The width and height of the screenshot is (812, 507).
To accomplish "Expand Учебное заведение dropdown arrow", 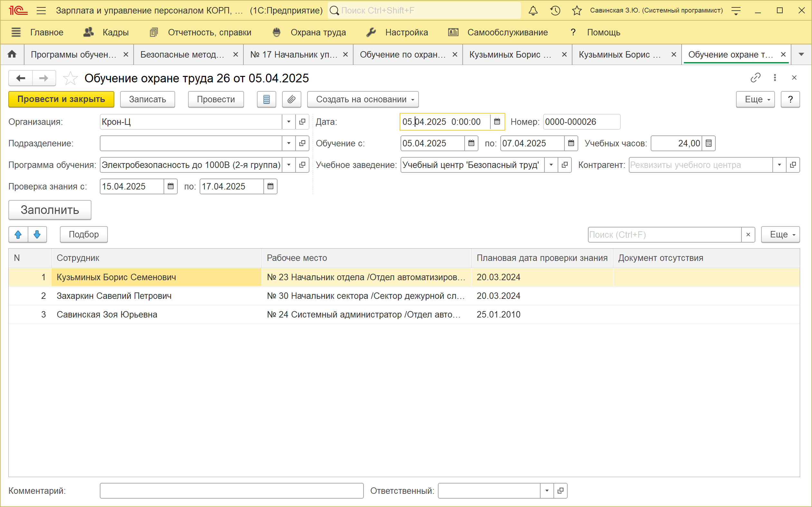I will click(551, 165).
